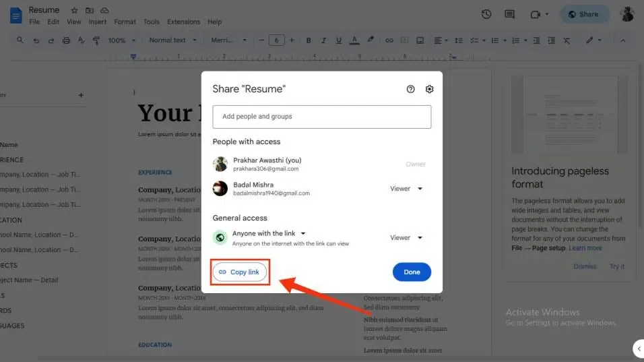Screen dimensions: 644x362
Task: Toggle Underline formatting
Action: click(338, 40)
